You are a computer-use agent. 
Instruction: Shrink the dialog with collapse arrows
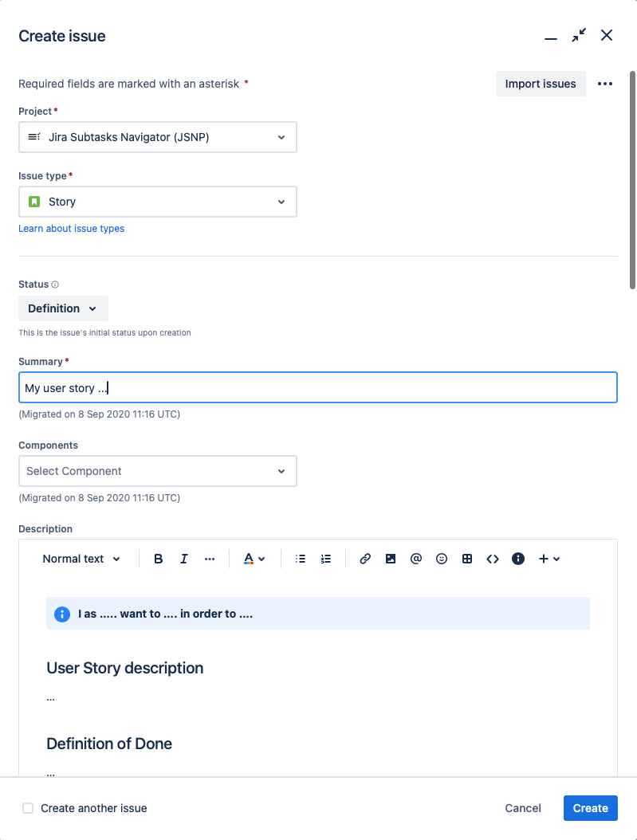[579, 35]
